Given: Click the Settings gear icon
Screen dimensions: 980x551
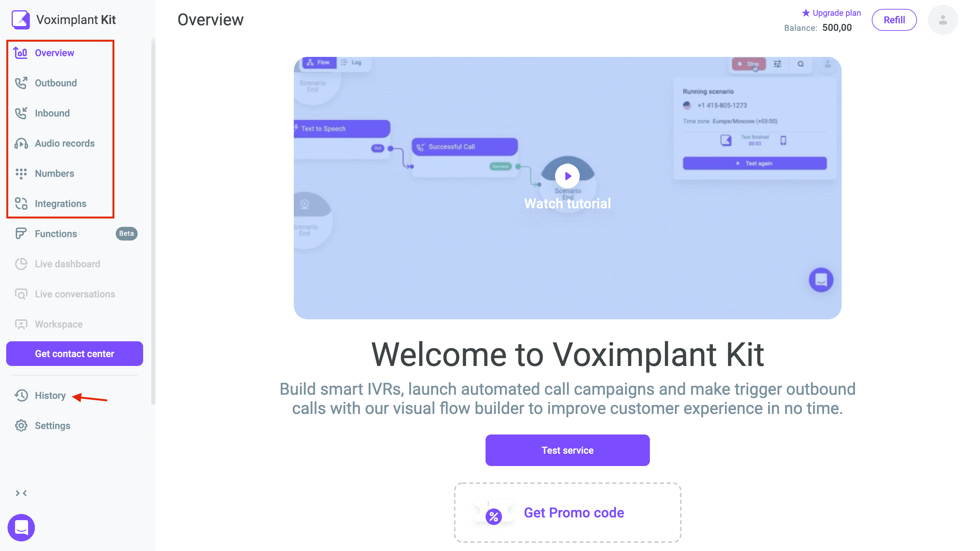Looking at the screenshot, I should 21,425.
